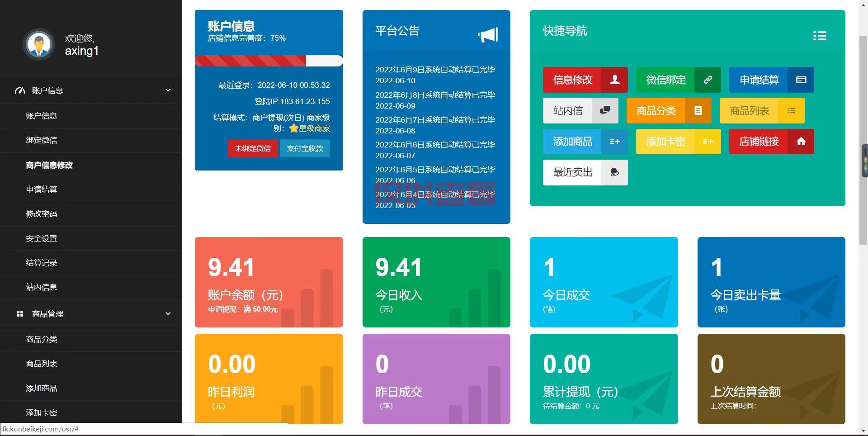
Task: Click the user icon on 信息修改 button
Action: pos(614,80)
